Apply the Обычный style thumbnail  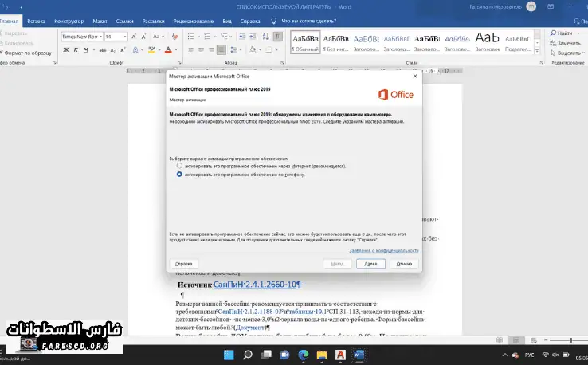(x=305, y=41)
